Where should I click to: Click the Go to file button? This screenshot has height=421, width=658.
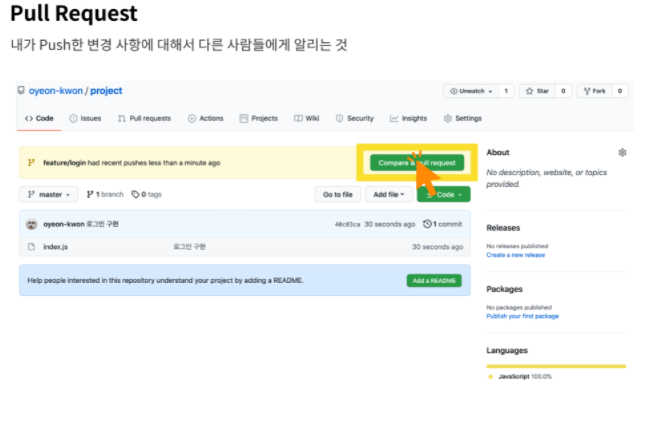coord(338,194)
